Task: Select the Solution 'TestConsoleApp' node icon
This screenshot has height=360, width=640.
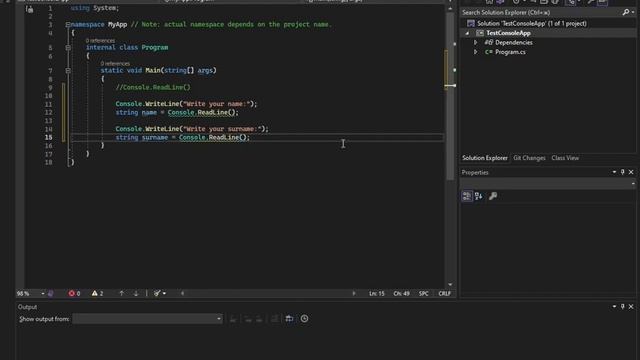Action: point(471,24)
